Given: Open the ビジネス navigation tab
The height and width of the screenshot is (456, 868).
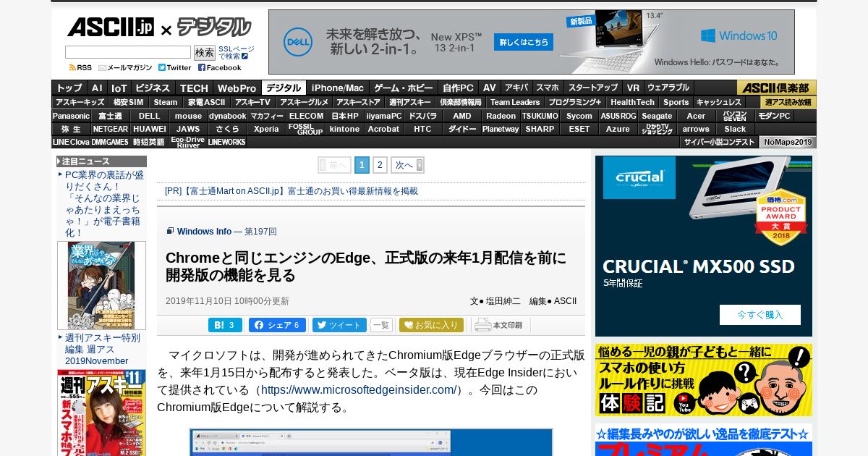Looking at the screenshot, I should coord(153,88).
